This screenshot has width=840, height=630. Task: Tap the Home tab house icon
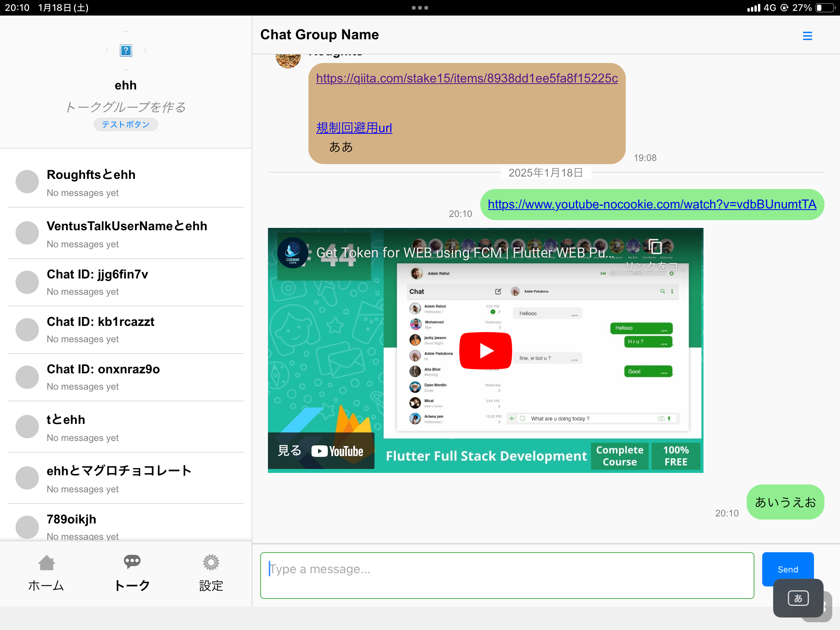coord(46,562)
